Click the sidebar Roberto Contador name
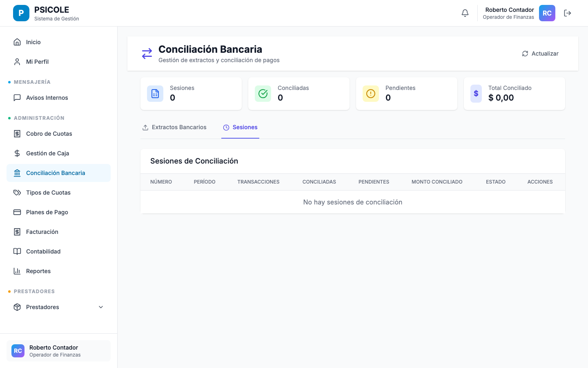Screen dimensions: 588x368 point(53,348)
